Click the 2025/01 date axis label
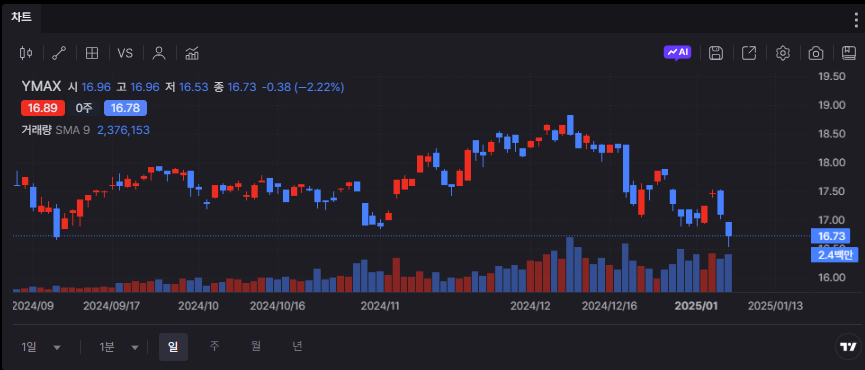The width and height of the screenshot is (865, 370). tap(696, 305)
